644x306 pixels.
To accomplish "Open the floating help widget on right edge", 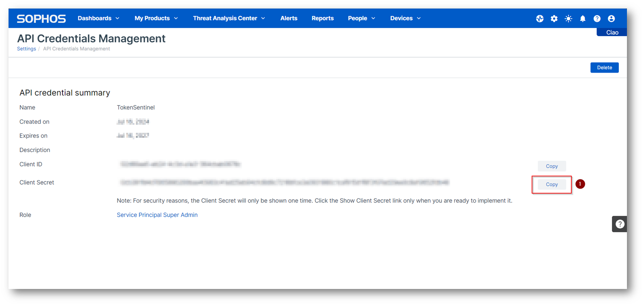I will [x=620, y=224].
